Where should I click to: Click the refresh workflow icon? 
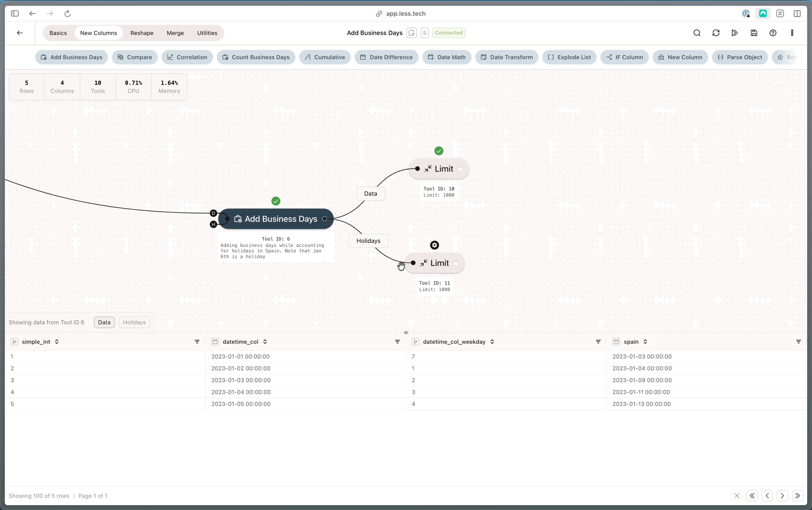[x=716, y=33]
